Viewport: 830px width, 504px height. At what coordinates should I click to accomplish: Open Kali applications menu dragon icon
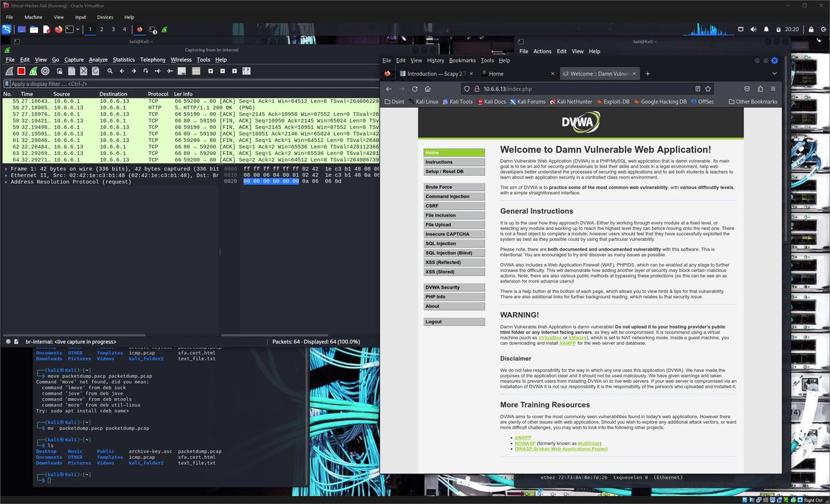(6, 30)
